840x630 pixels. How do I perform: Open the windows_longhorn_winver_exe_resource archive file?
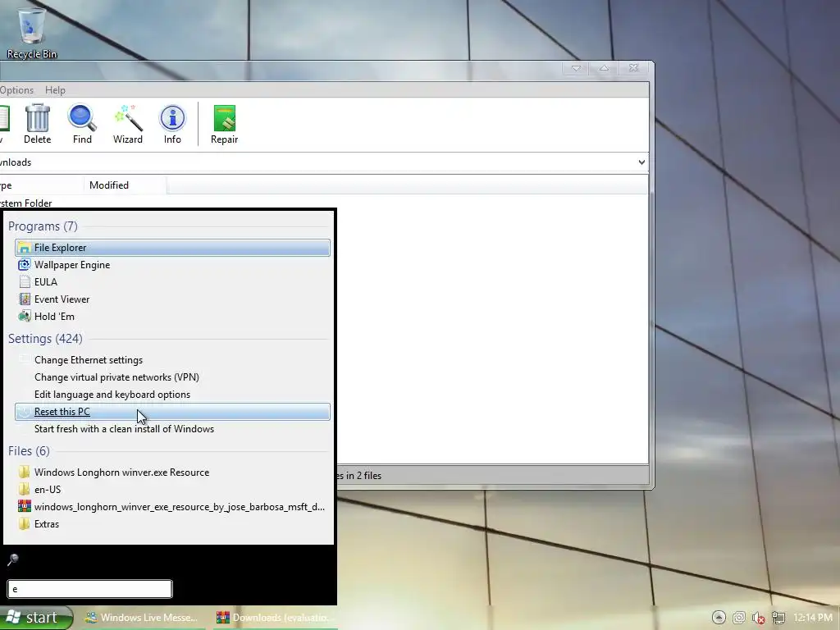[172, 507]
